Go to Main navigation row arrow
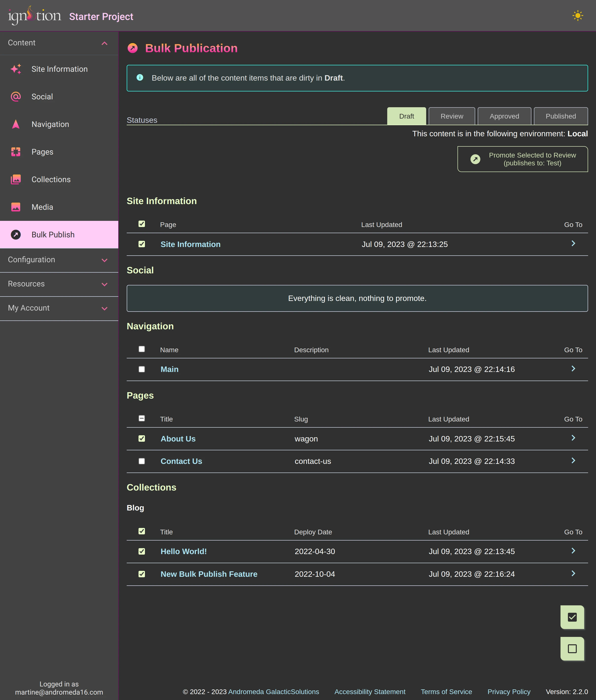Viewport: 596px width, 700px height. pyautogui.click(x=573, y=368)
